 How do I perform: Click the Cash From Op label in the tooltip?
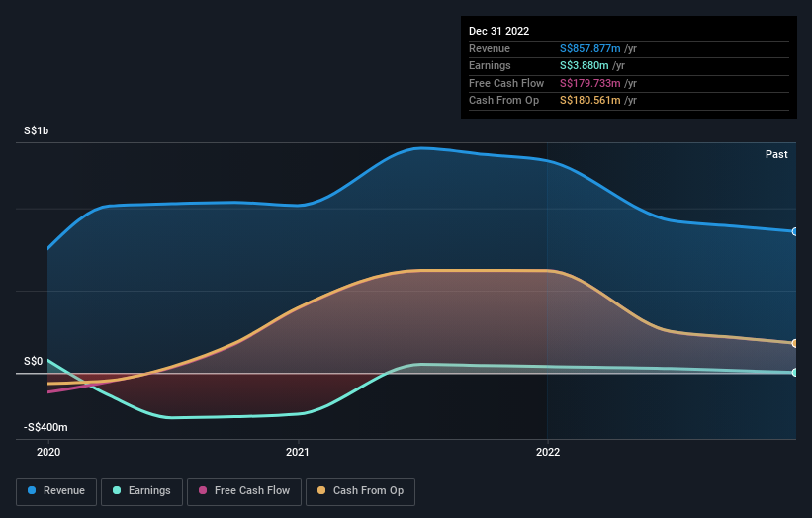(x=503, y=101)
